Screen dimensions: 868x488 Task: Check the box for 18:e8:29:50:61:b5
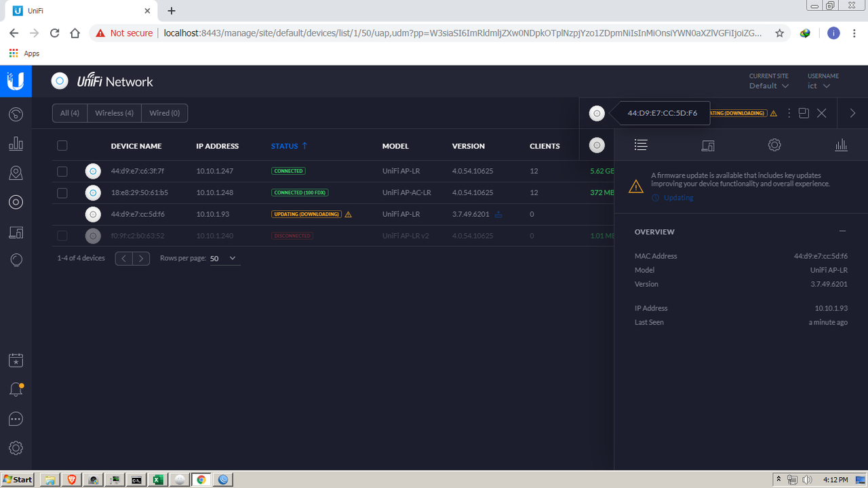click(62, 193)
